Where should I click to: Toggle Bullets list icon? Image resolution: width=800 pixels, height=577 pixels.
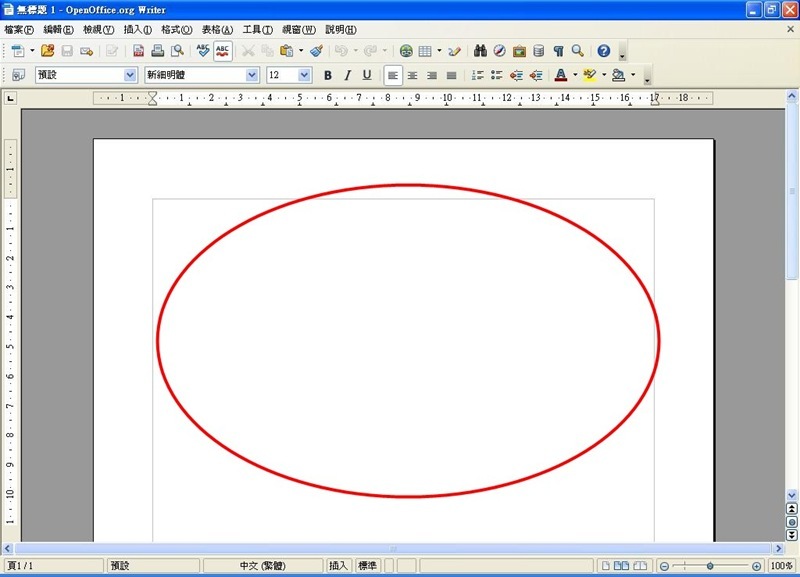click(x=497, y=75)
